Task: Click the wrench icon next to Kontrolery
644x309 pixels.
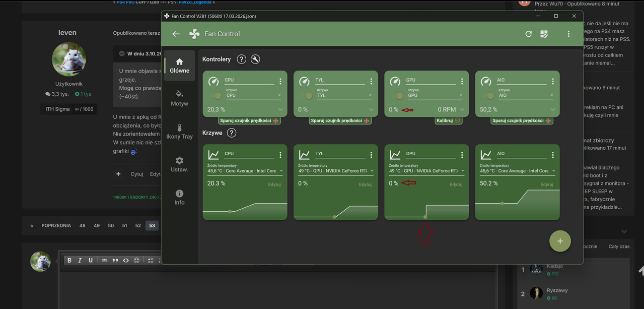Action: pyautogui.click(x=255, y=59)
